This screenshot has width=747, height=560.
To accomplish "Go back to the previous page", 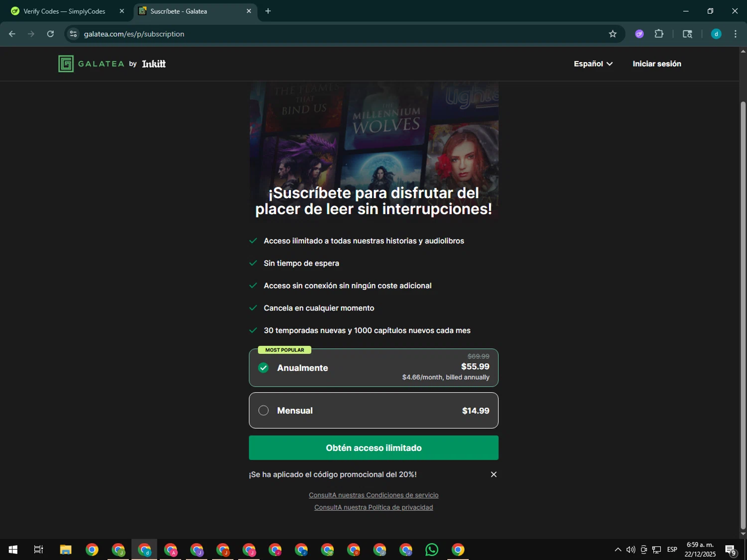I will coord(12,34).
